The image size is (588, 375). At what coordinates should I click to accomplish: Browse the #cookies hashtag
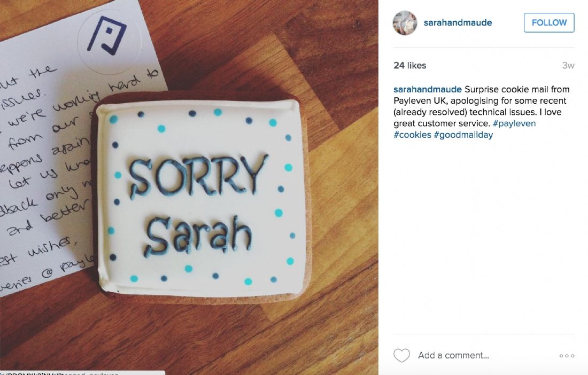(412, 135)
